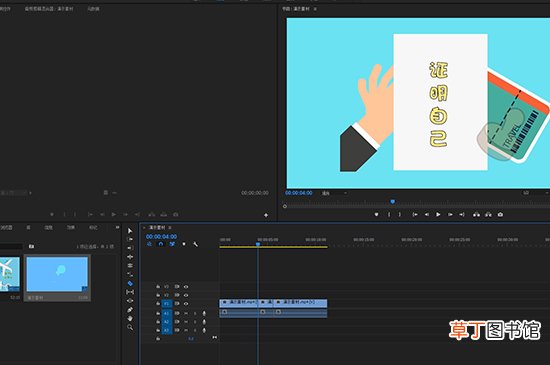
Task: Select the Ripple Edit tool
Action: click(x=130, y=257)
